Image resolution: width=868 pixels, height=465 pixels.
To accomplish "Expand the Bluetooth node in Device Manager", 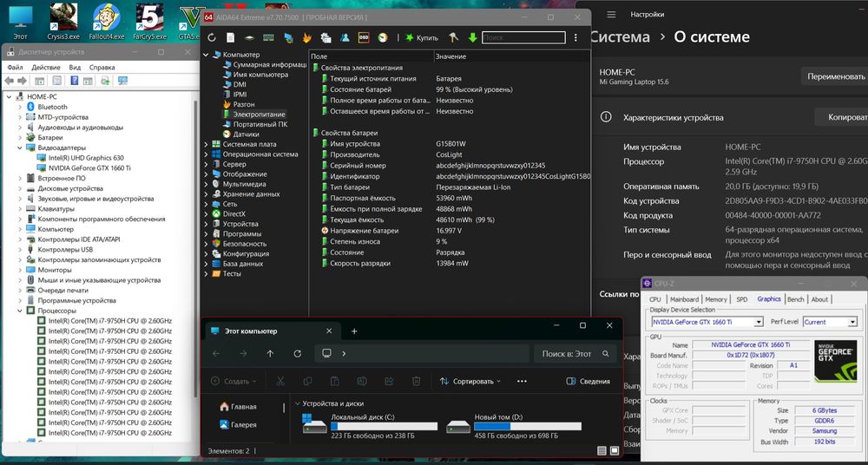I will (19, 107).
